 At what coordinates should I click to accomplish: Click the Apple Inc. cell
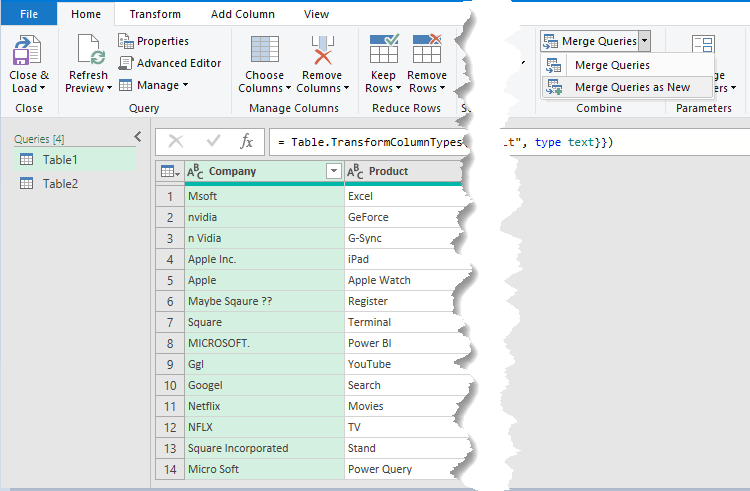click(x=265, y=259)
